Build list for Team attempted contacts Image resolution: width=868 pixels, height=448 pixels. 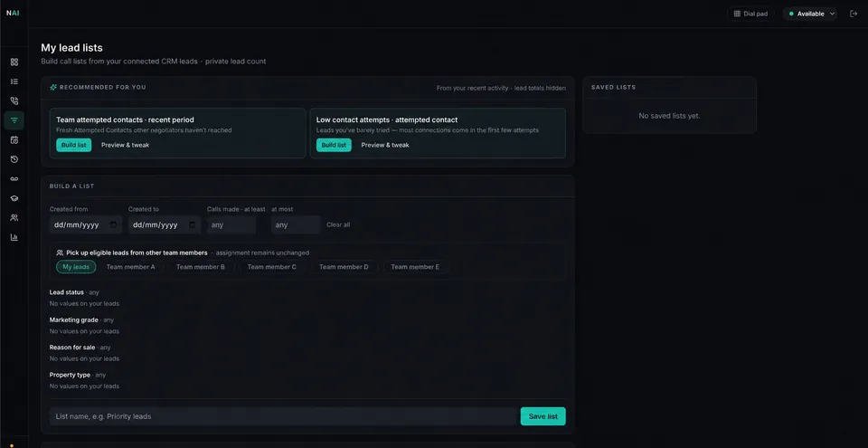pos(73,145)
